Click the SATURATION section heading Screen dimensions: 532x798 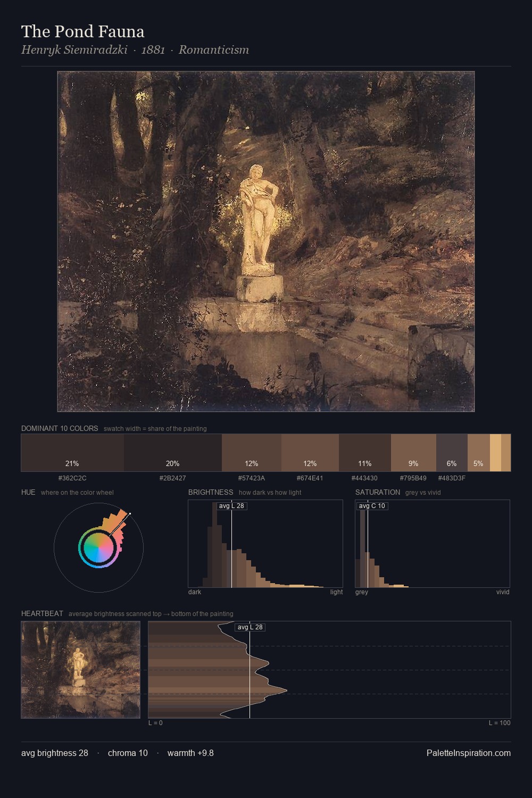tap(378, 492)
